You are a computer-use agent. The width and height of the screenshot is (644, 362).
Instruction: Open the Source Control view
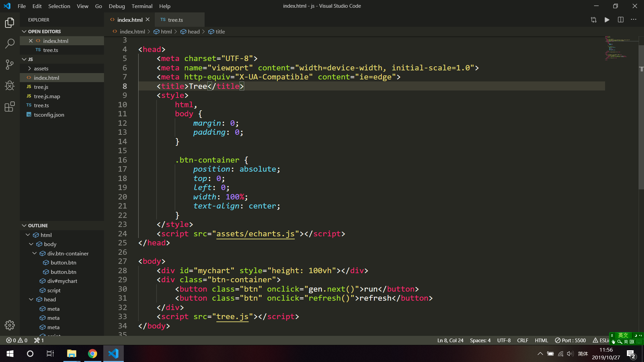pos(10,64)
